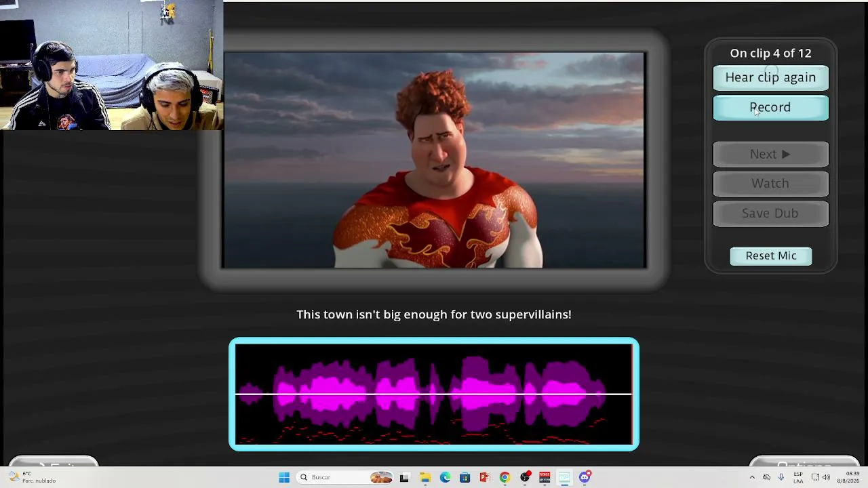The image size is (868, 488).
Task: Open PowerPoint from the taskbar
Action: click(485, 477)
